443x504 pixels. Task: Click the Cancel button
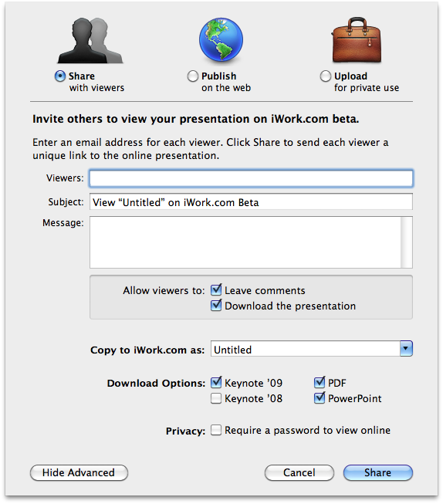(x=299, y=473)
